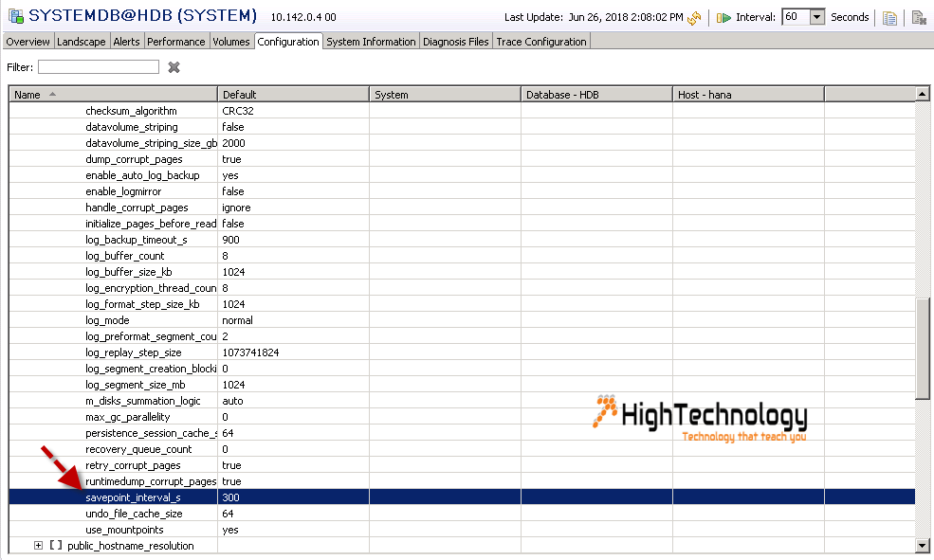Select the log_buffer_count row
Image resolution: width=934 pixels, height=560 pixels.
click(462, 255)
